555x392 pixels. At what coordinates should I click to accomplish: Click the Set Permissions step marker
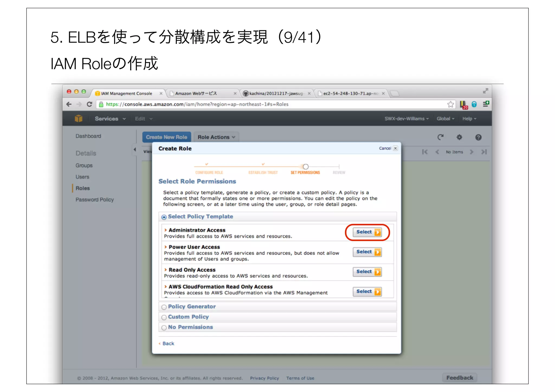click(306, 167)
